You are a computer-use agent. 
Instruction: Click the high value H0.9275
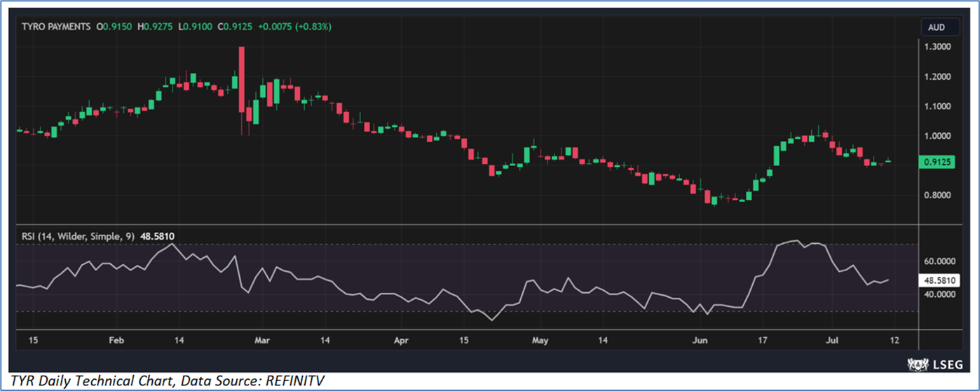click(156, 26)
